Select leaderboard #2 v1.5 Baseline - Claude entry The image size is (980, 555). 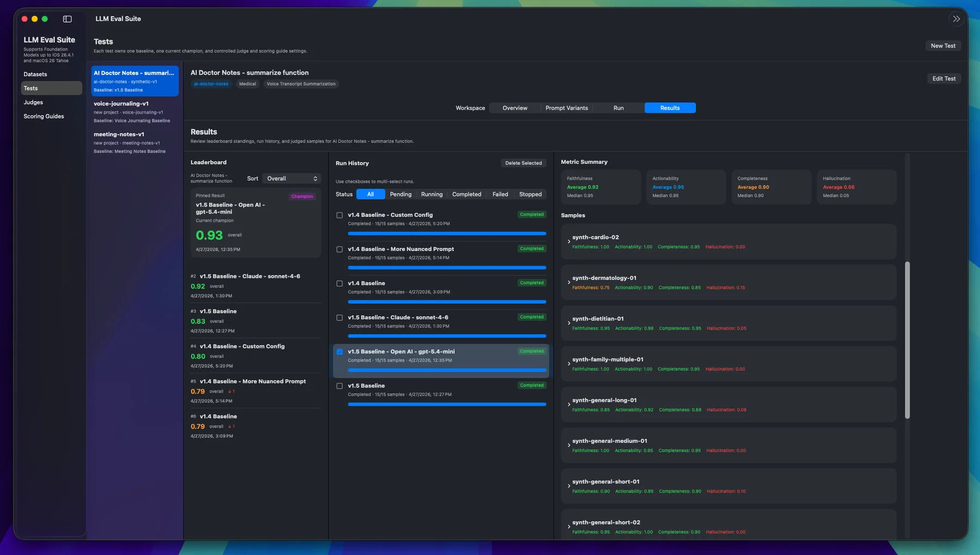pos(256,286)
